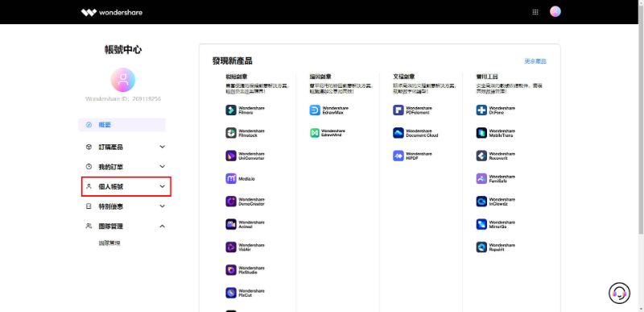
Task: Open the customer support headset icon
Action: point(619,293)
